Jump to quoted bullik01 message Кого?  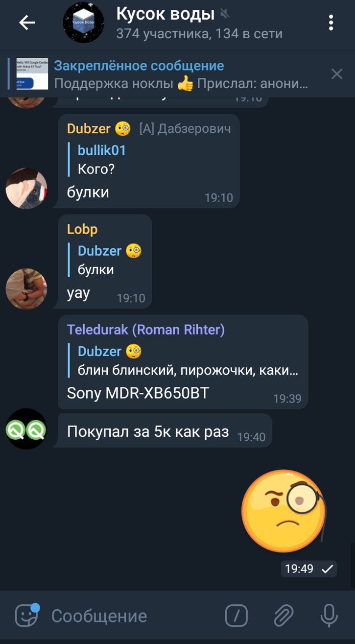(x=149, y=159)
